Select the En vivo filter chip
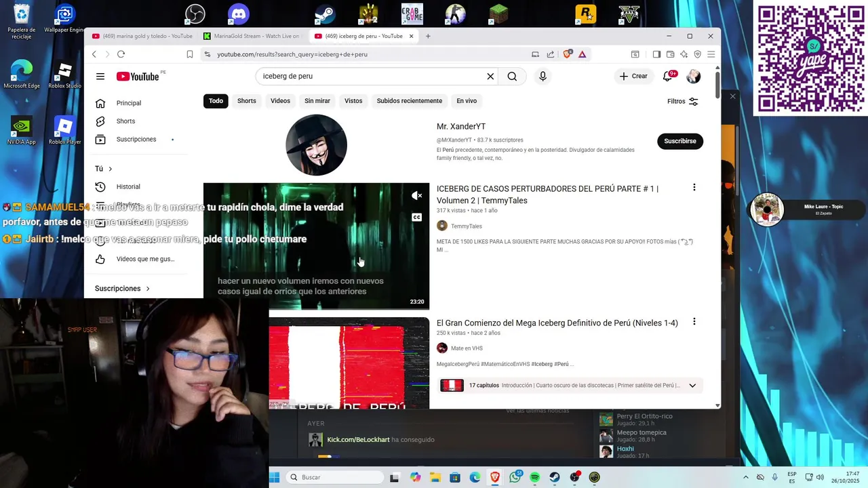This screenshot has height=488, width=868. [x=467, y=101]
